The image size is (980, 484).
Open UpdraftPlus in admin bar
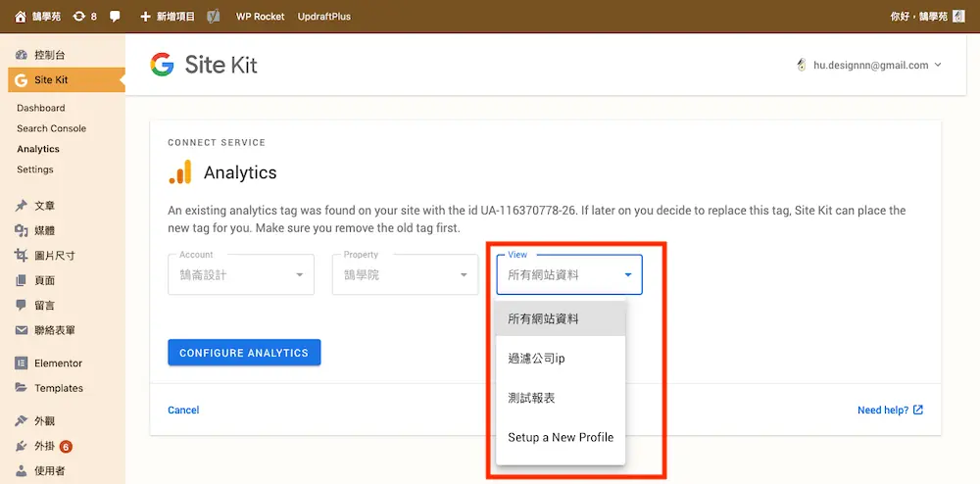(324, 17)
